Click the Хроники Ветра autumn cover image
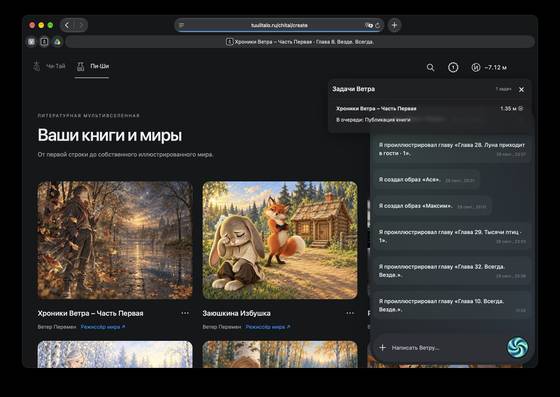Screen dimensions: 560x397 click(115, 240)
